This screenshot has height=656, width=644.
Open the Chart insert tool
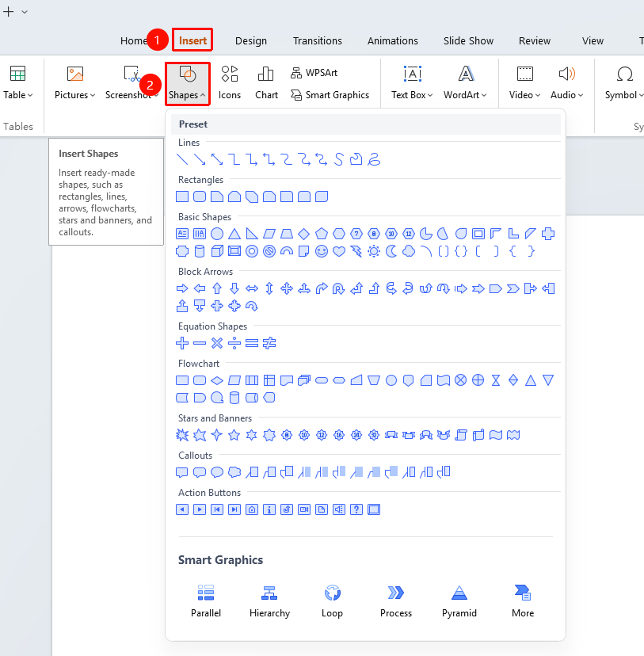point(266,82)
